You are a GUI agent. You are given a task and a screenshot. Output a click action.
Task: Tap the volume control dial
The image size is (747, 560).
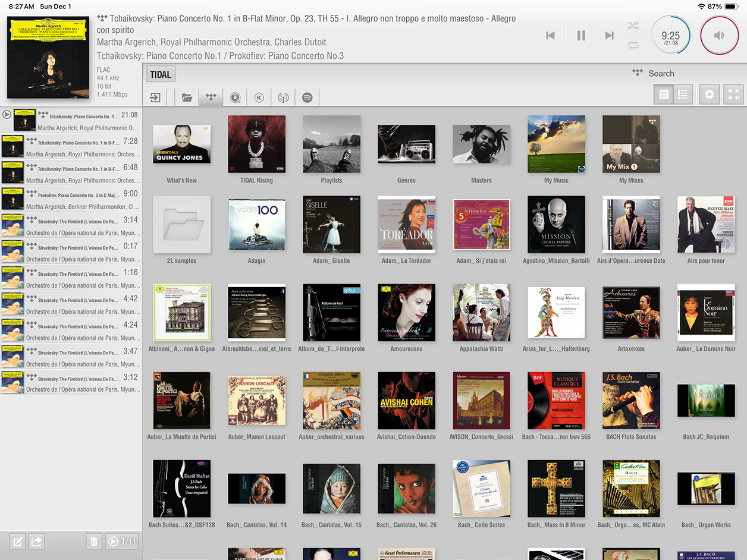coord(720,35)
